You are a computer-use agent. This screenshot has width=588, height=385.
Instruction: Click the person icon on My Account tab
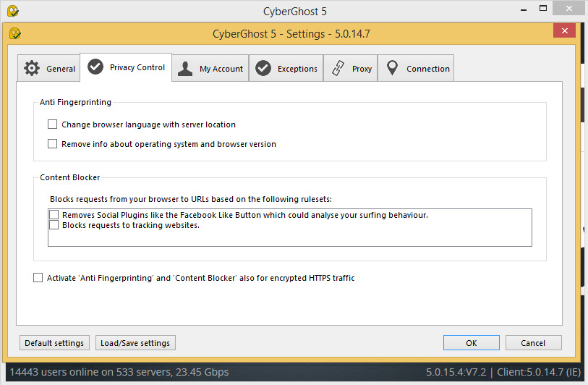pyautogui.click(x=185, y=69)
